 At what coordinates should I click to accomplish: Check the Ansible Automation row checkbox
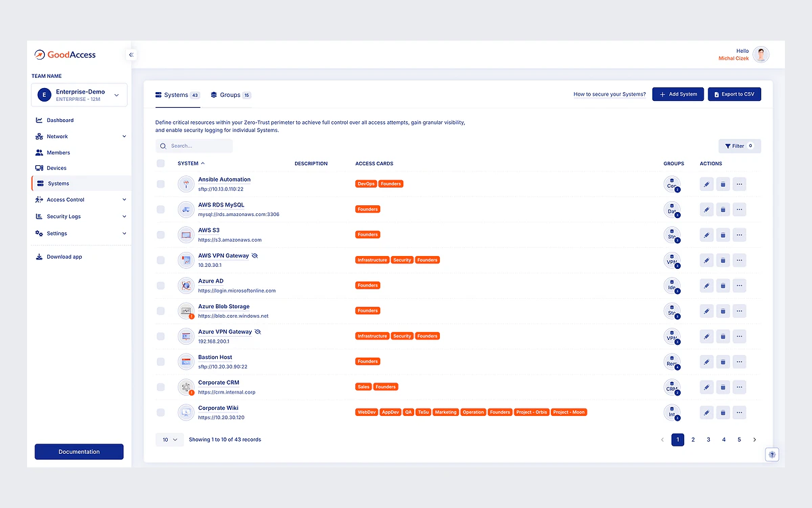pyautogui.click(x=160, y=184)
